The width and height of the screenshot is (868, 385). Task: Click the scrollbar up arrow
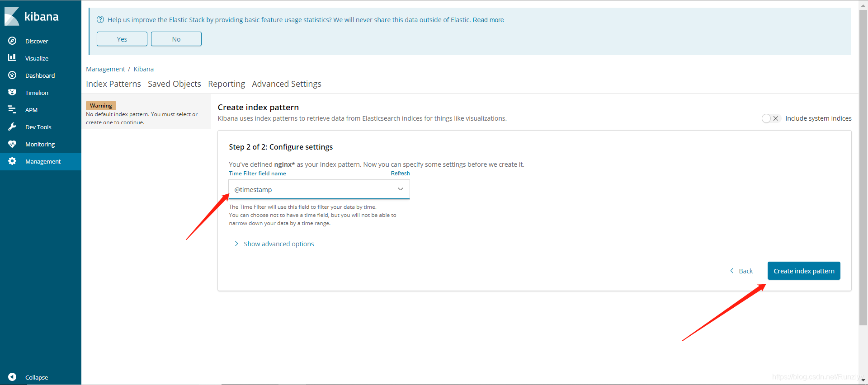coord(863,5)
